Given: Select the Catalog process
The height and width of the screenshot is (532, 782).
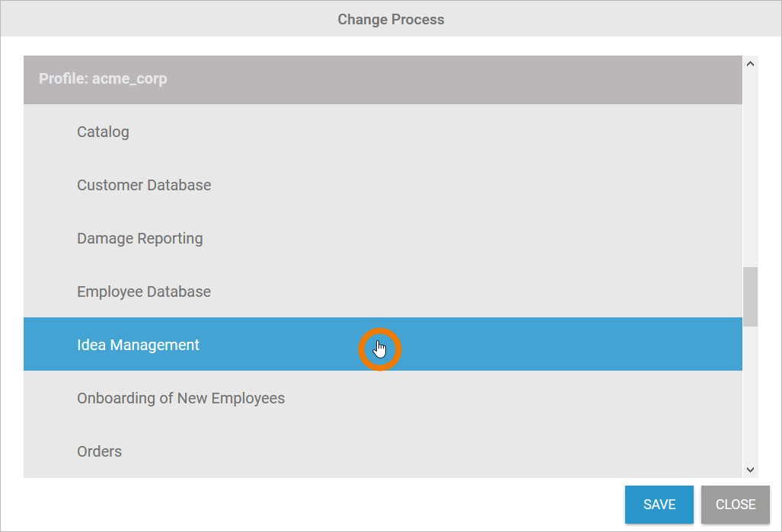Looking at the screenshot, I should tap(103, 132).
